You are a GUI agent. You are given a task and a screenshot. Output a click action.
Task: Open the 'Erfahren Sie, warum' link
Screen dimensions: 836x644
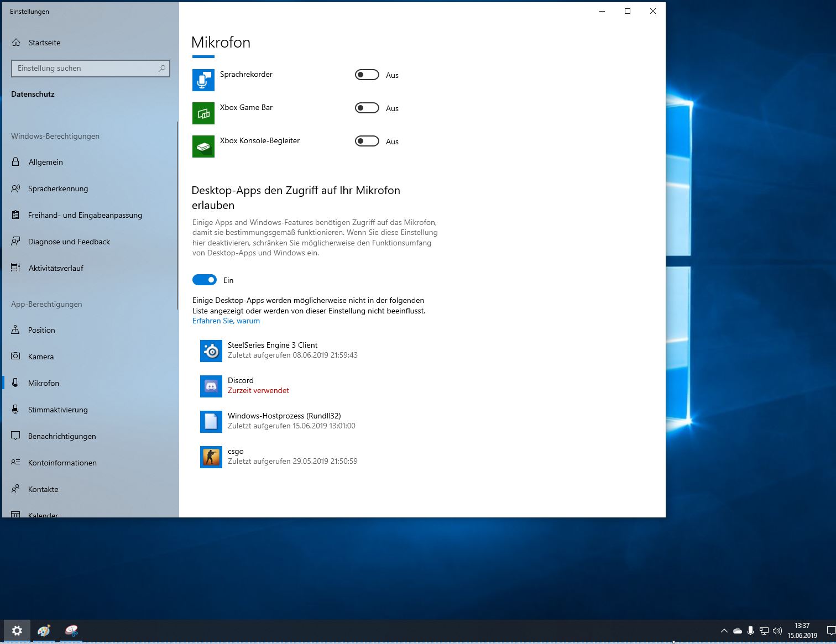click(226, 321)
